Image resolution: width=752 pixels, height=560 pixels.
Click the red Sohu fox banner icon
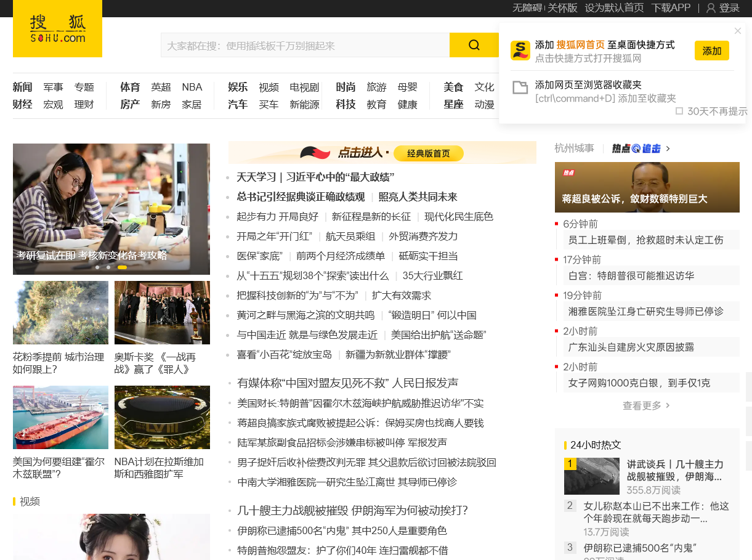pyautogui.click(x=315, y=153)
